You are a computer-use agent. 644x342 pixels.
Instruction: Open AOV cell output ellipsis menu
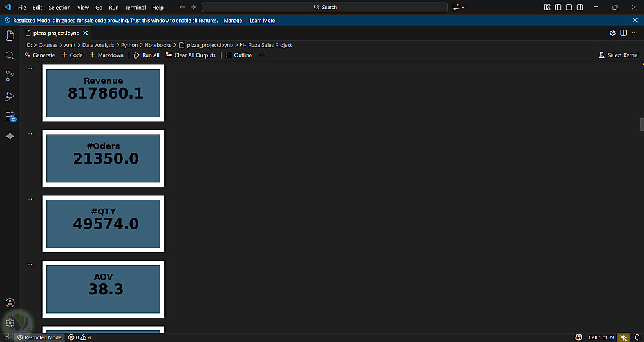(x=30, y=265)
